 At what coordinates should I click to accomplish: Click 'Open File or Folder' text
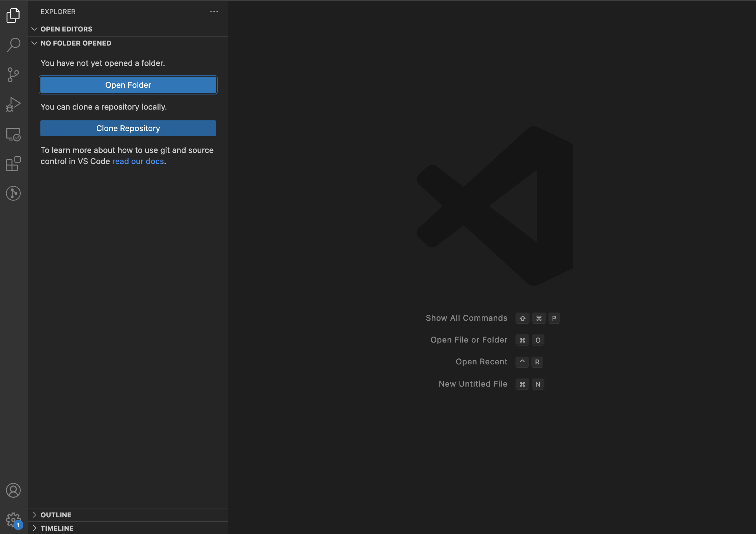469,340
